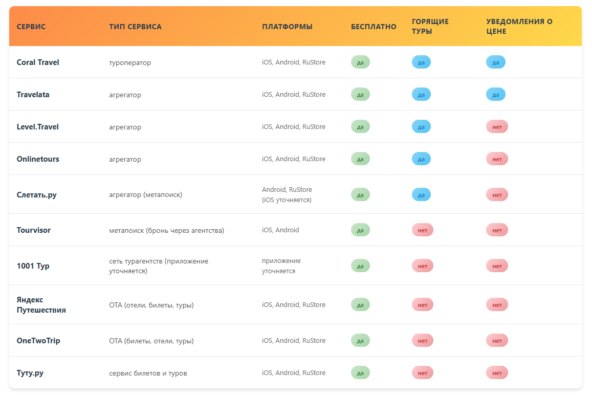
Task: Click platforms cell in Travelata row
Action: click(x=293, y=94)
